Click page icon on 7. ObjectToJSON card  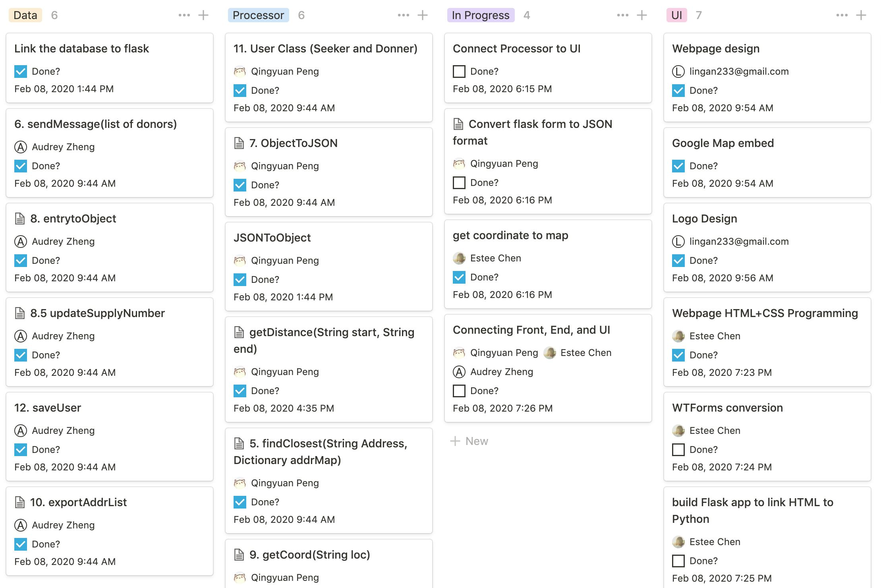(239, 143)
